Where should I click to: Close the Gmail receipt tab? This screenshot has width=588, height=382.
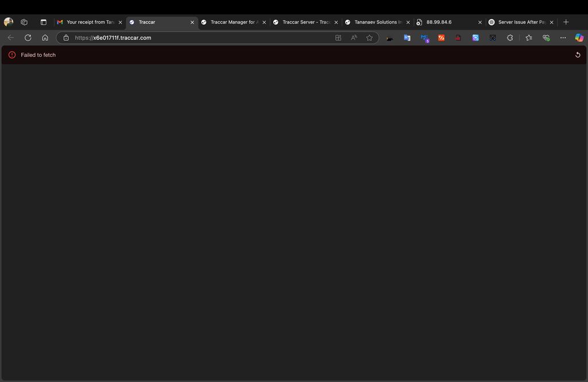(x=121, y=22)
